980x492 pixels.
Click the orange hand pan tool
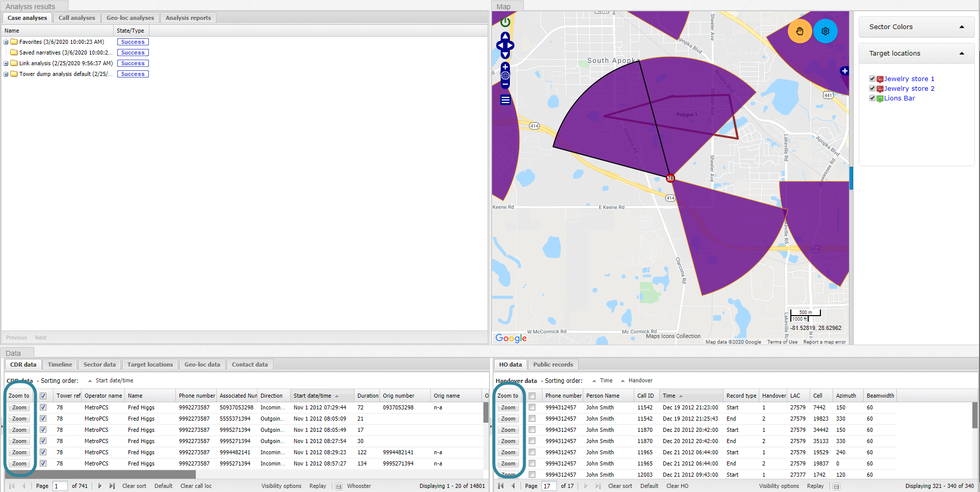point(800,31)
